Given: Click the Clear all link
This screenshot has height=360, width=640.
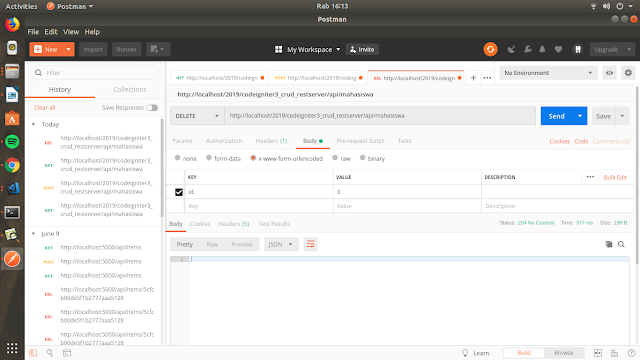Looking at the screenshot, I should (x=44, y=107).
